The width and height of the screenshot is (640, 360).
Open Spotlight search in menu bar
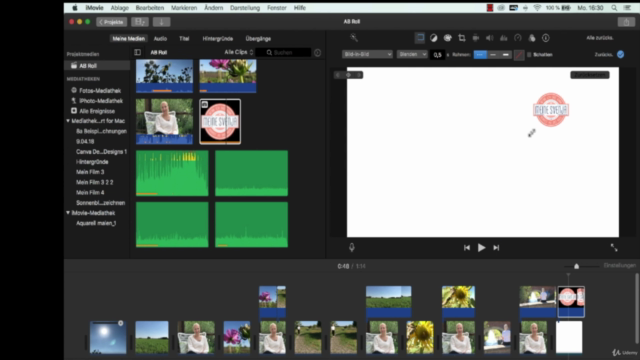pyautogui.click(x=614, y=8)
